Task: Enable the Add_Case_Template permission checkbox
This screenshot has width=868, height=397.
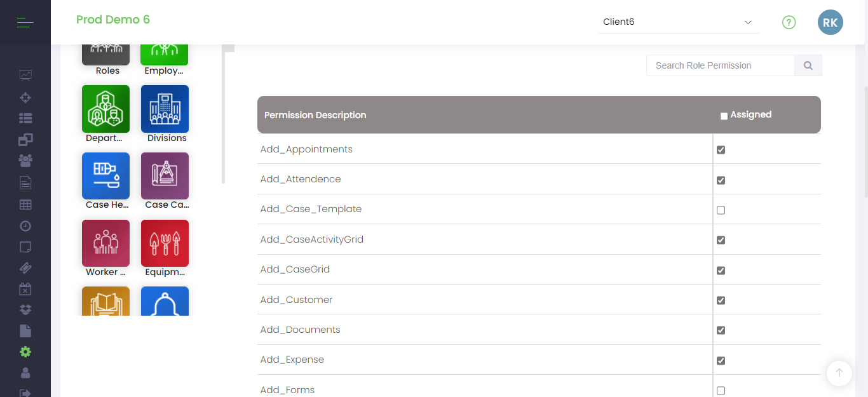Action: (721, 210)
